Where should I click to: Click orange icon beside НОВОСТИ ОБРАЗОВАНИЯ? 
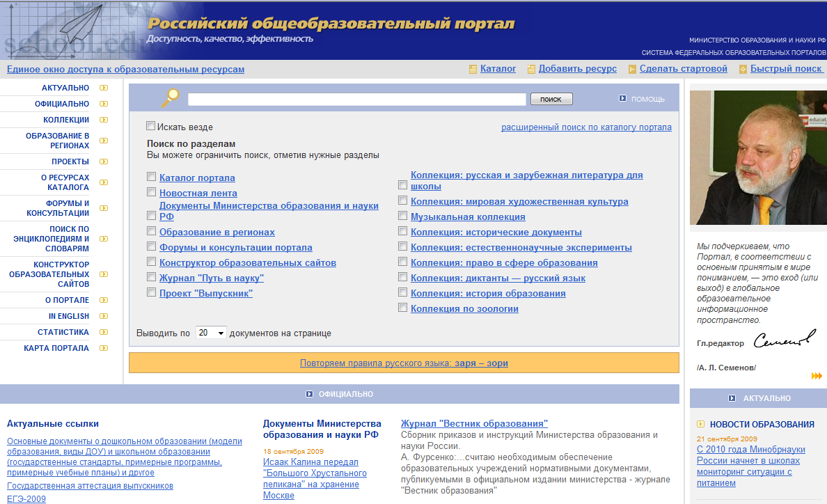click(x=700, y=424)
